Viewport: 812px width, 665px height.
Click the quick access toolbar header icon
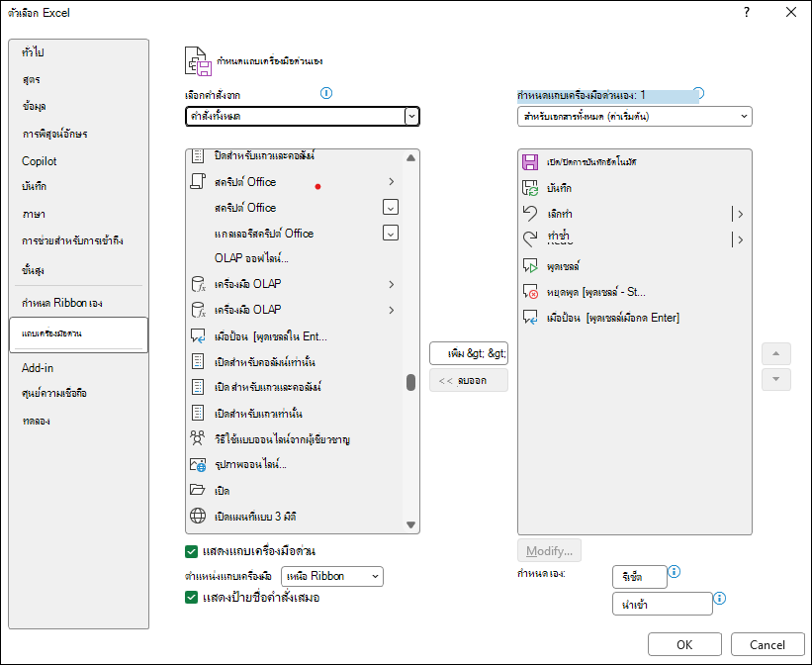click(x=199, y=61)
